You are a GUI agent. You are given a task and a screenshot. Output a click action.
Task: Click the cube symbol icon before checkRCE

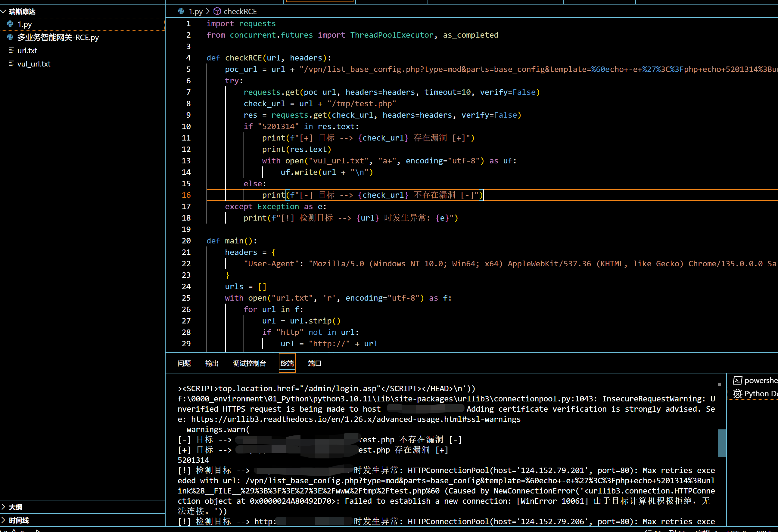pyautogui.click(x=217, y=11)
